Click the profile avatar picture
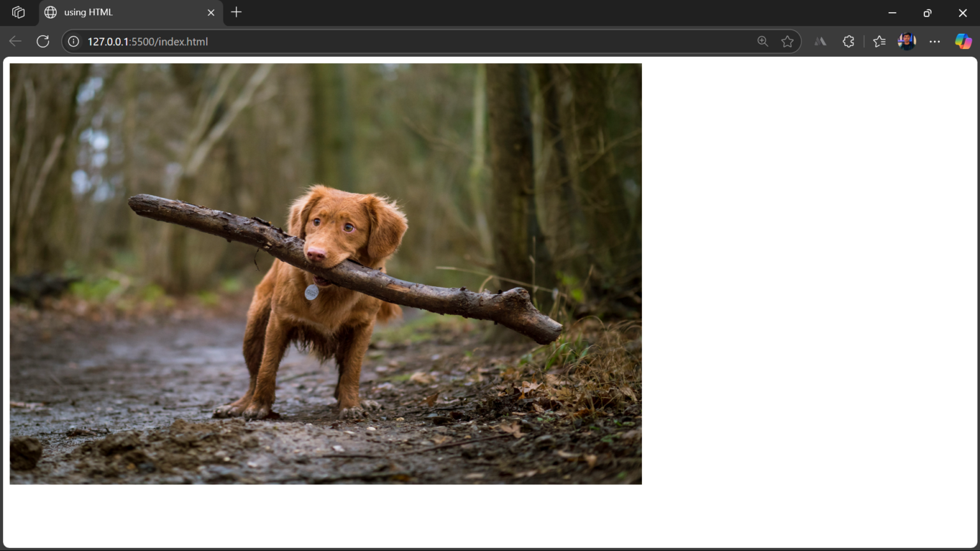 (x=907, y=41)
